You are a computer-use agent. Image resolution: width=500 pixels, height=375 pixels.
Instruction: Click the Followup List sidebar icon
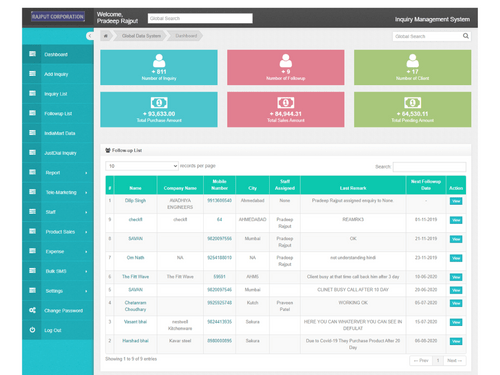(x=32, y=113)
